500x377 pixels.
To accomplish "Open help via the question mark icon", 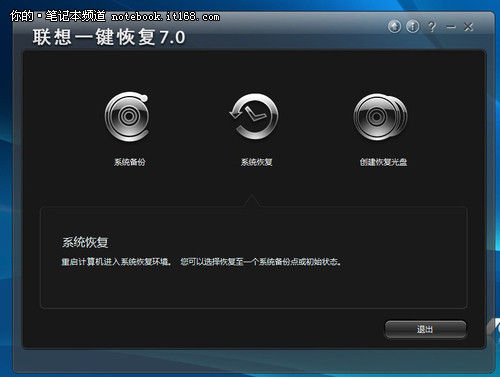I will tap(432, 26).
